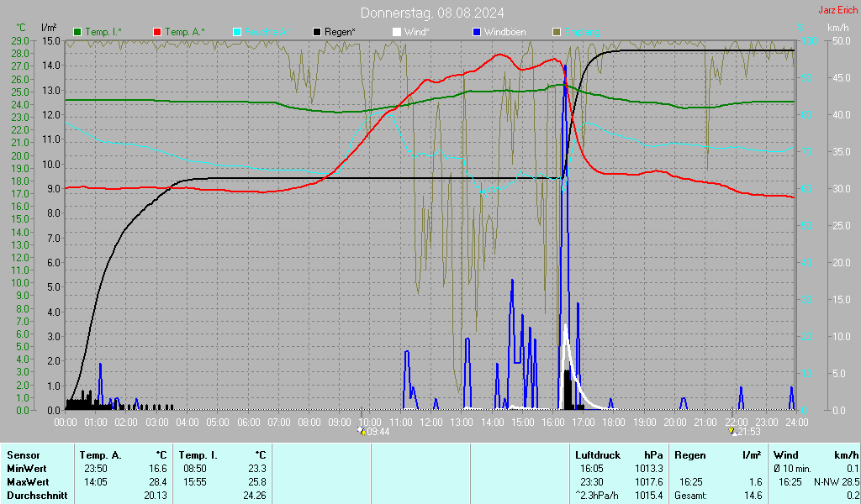
Task: Click the red Temp. A. legend square
Action: [157, 32]
